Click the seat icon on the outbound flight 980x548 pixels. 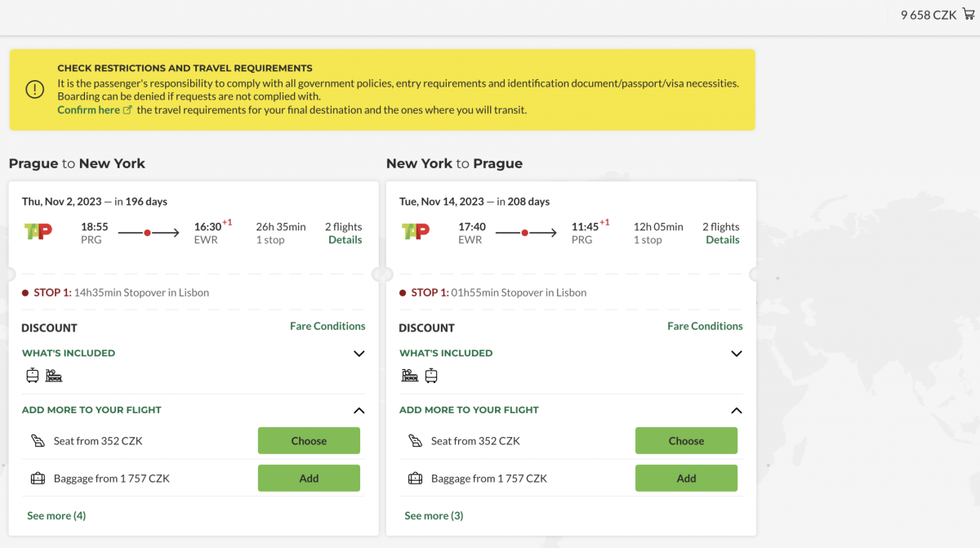point(38,441)
